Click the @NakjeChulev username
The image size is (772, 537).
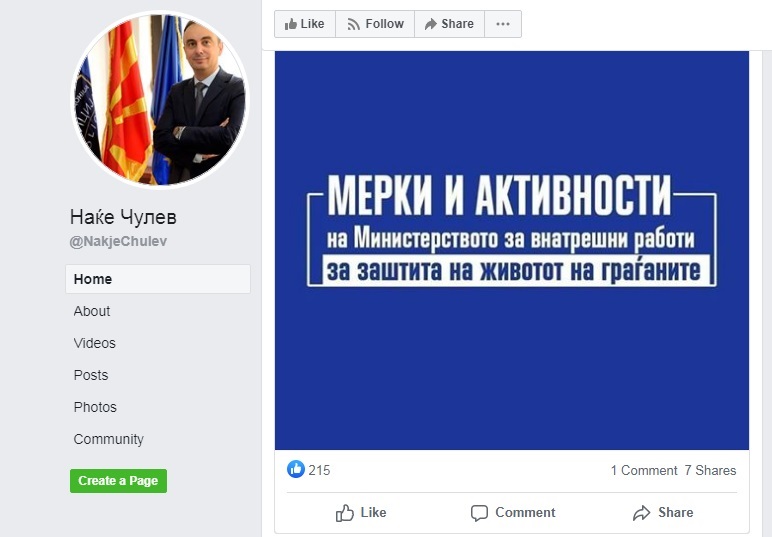[118, 241]
